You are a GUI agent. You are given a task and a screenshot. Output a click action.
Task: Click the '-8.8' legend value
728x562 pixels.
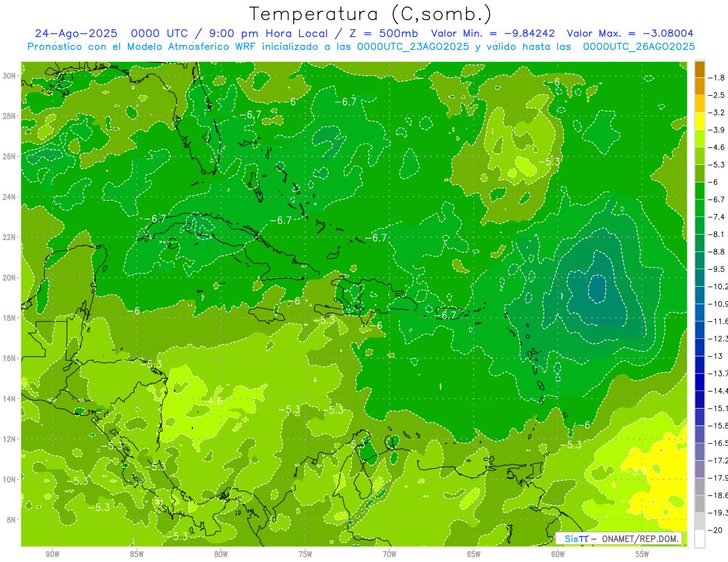(x=716, y=251)
